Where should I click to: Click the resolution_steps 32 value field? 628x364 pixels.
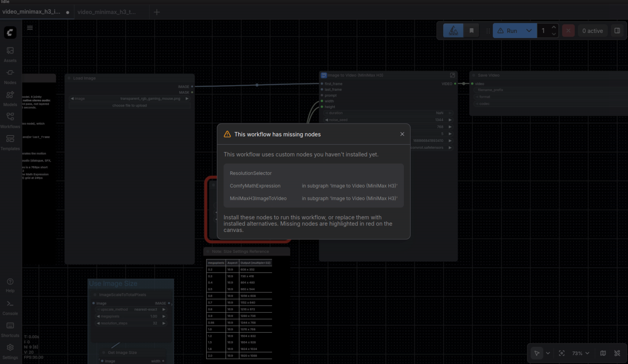tap(131, 323)
